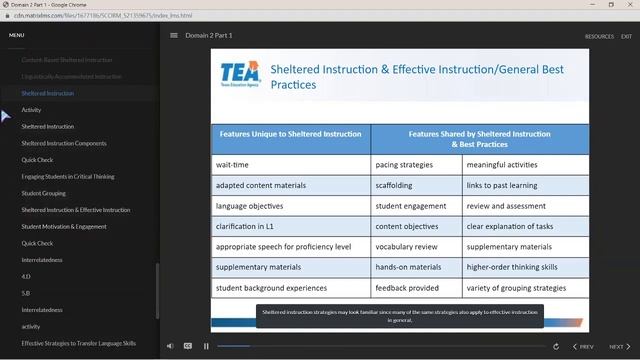This screenshot has width=640, height=360.
Task: Click the Domain 2 Part 1 course title
Action: (209, 36)
